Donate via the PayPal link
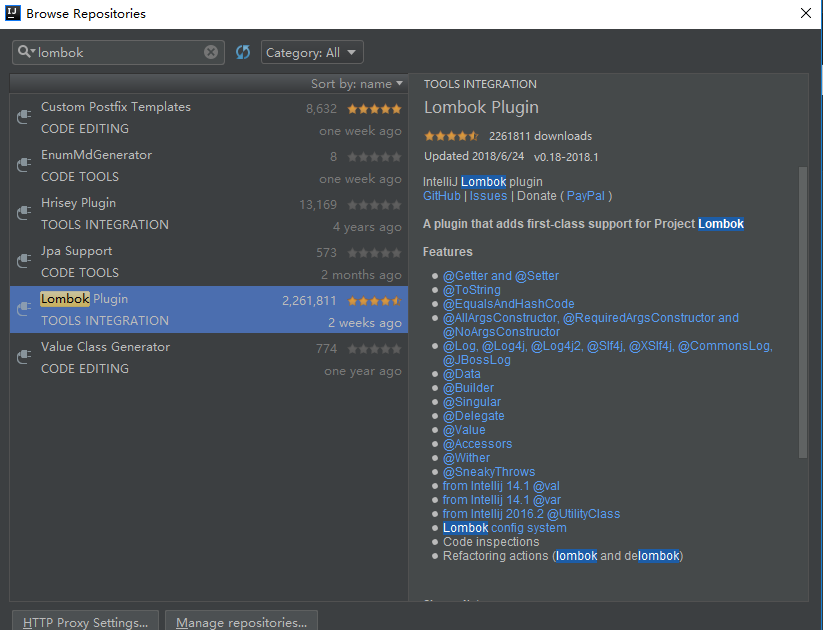 coord(586,195)
